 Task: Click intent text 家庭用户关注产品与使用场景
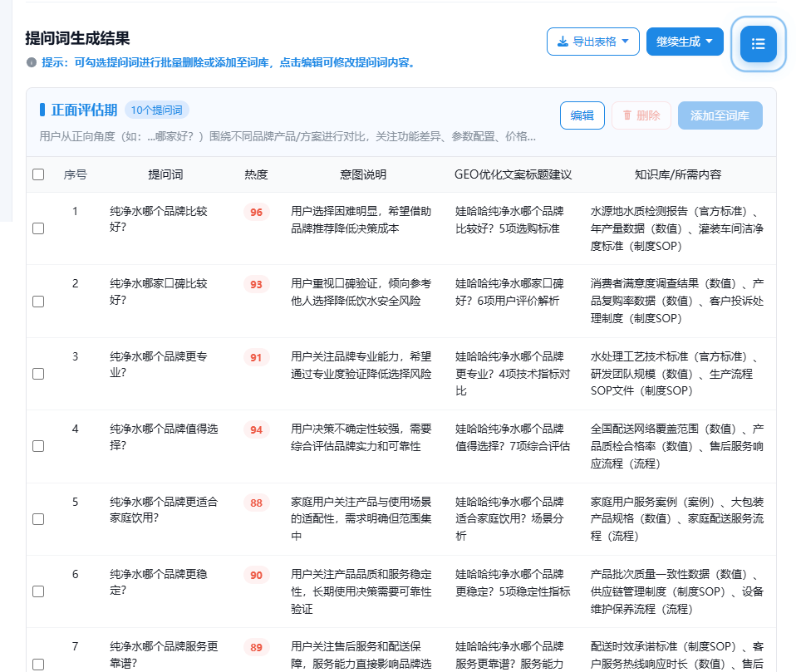(361, 502)
